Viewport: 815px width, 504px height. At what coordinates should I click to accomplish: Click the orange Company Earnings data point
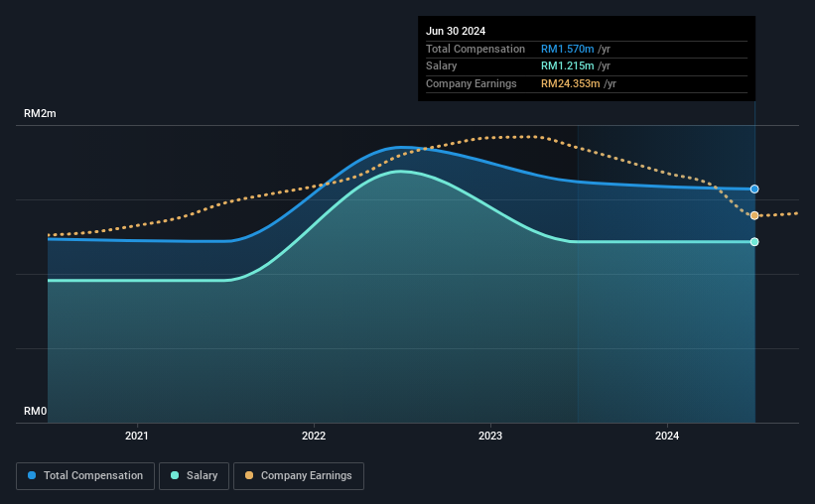754,215
